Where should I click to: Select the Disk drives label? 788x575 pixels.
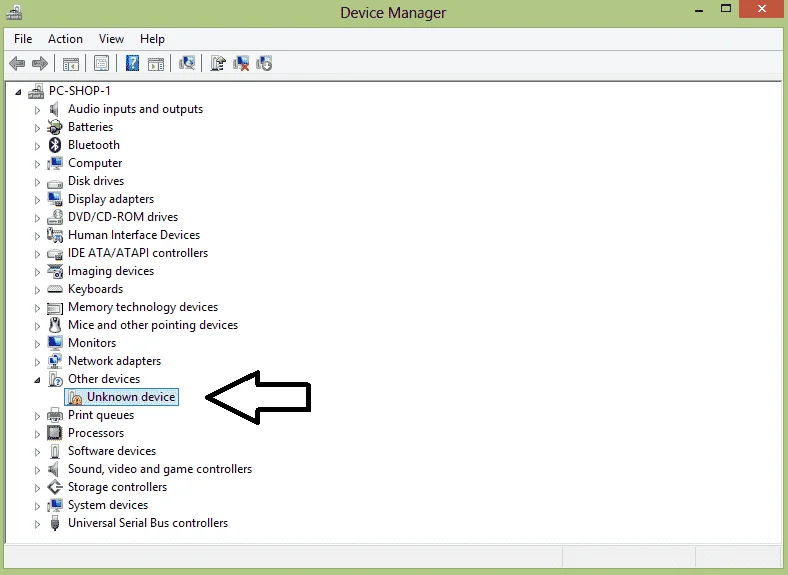[96, 181]
